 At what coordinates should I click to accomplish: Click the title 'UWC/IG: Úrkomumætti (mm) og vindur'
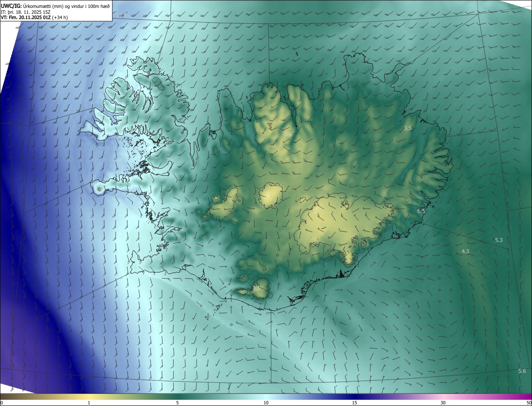[56, 6]
